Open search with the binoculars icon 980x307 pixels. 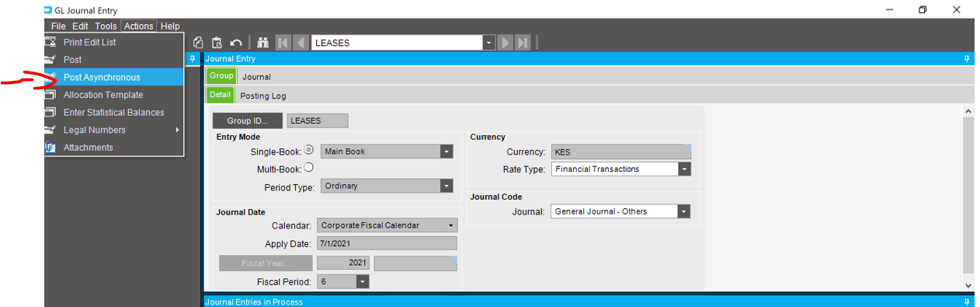point(262,43)
